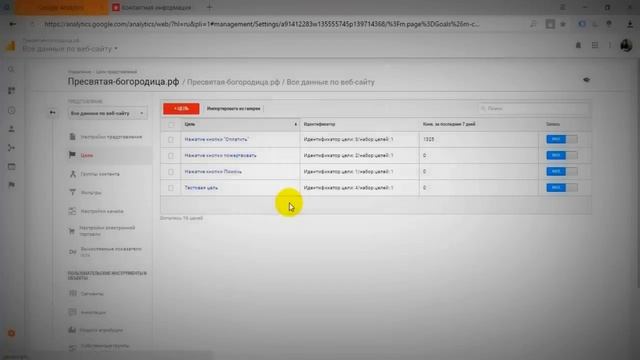Open the Google apps grid icon
Screen dimensions: 640x360
[x=595, y=45]
